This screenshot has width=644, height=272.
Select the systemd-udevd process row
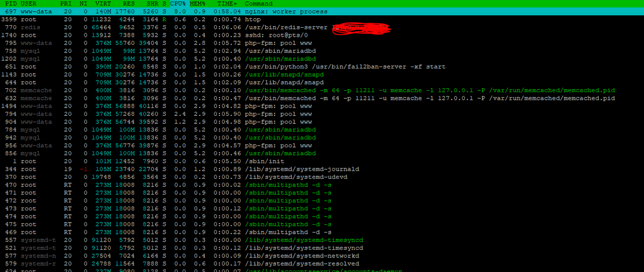pyautogui.click(x=322, y=177)
